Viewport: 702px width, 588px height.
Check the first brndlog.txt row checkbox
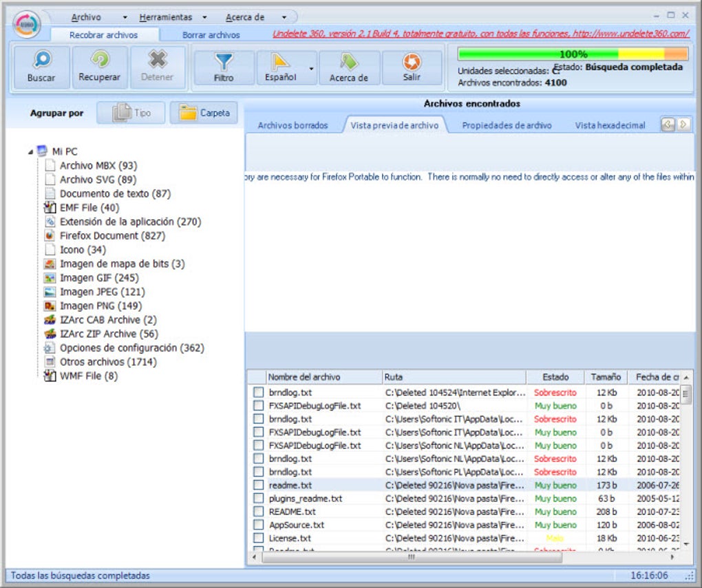[x=258, y=393]
